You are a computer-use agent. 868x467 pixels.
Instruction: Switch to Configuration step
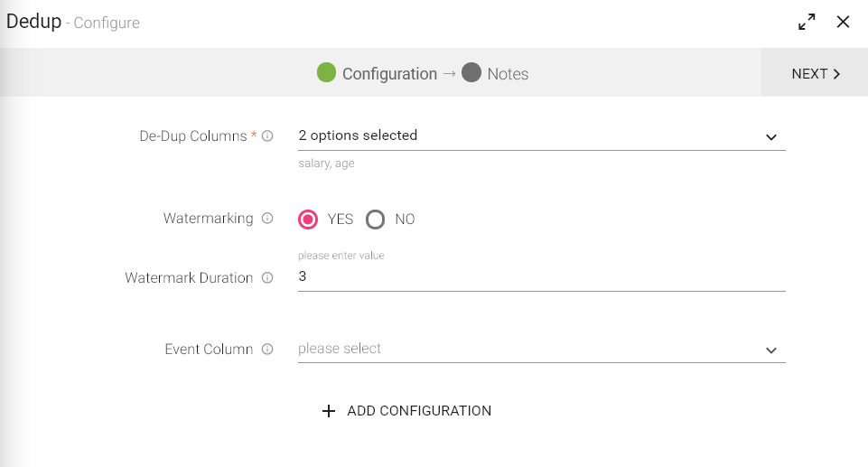(x=389, y=74)
